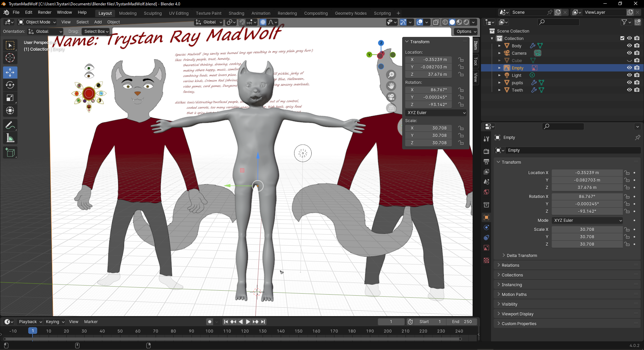Select the Rotate tool

(10, 85)
